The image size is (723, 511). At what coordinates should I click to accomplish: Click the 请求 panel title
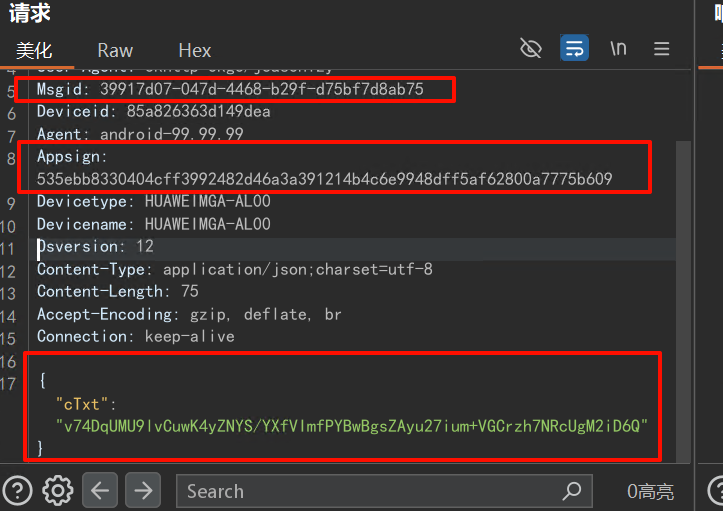pyautogui.click(x=30, y=14)
